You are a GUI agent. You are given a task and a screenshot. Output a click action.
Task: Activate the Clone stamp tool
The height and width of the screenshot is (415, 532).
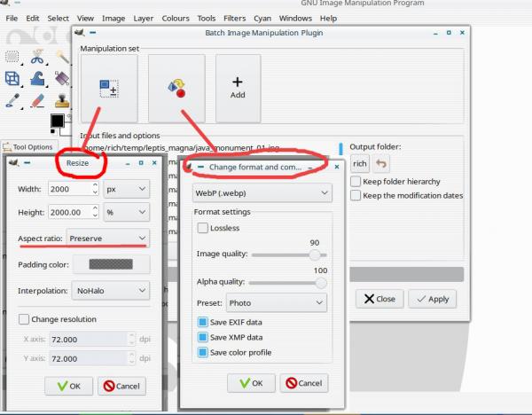(x=62, y=101)
